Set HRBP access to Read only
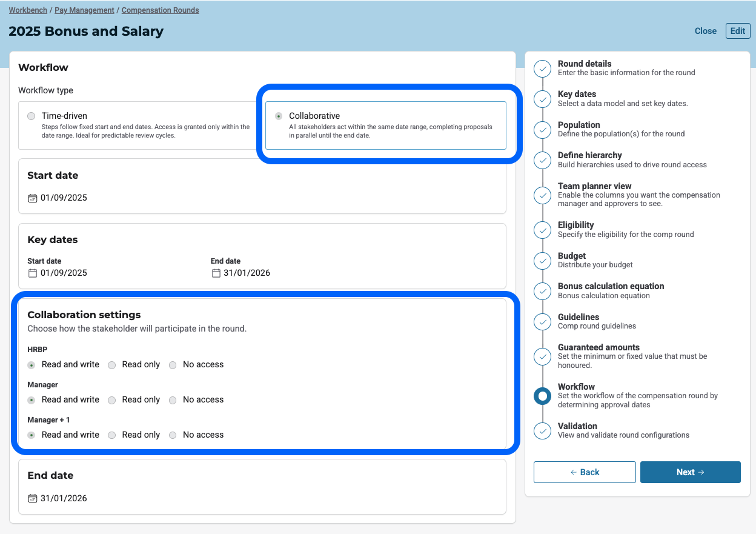Image resolution: width=756 pixels, height=534 pixels. (112, 365)
